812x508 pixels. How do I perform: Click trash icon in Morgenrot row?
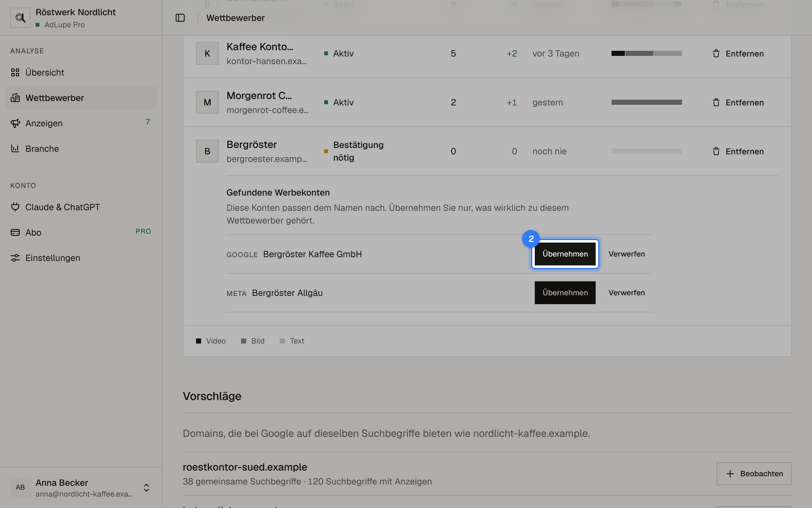pyautogui.click(x=716, y=103)
